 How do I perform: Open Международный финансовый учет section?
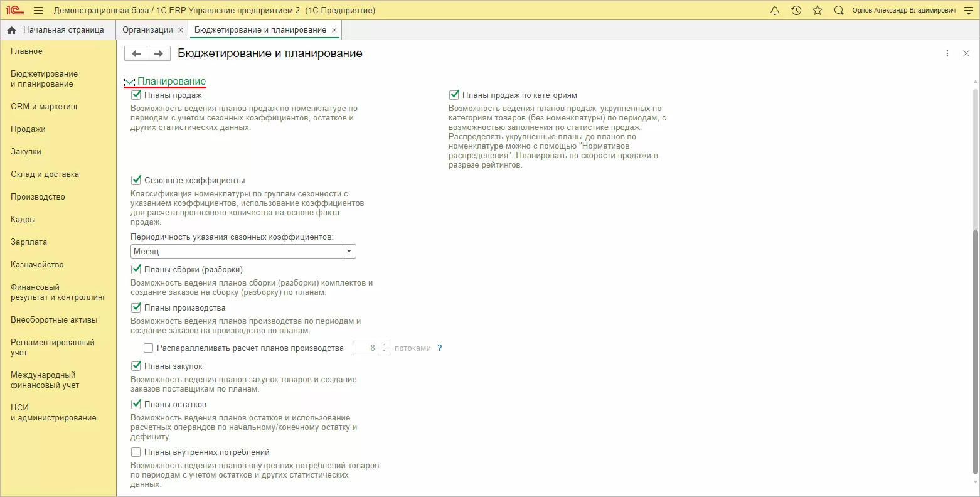coord(45,380)
